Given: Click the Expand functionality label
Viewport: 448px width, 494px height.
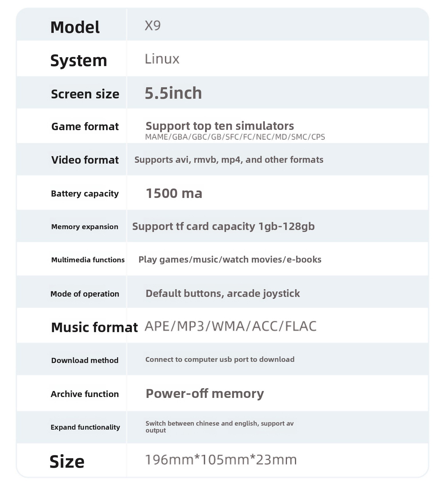Looking at the screenshot, I should (85, 427).
